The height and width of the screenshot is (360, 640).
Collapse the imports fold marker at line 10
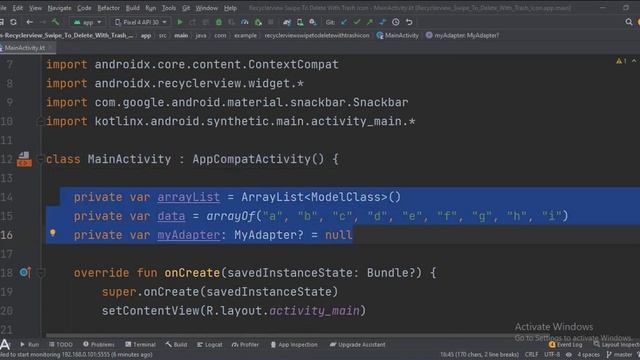[40, 121]
